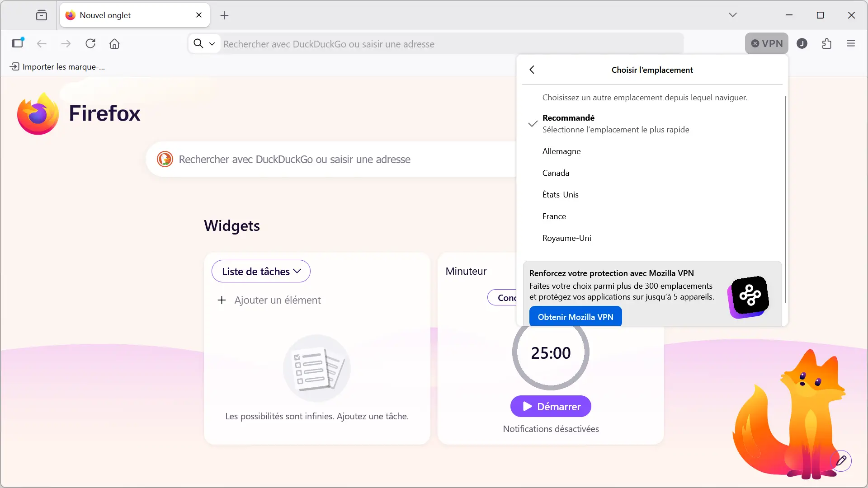Open the Firefox View tab list icon
This screenshot has width=868, height=488.
pos(42,15)
